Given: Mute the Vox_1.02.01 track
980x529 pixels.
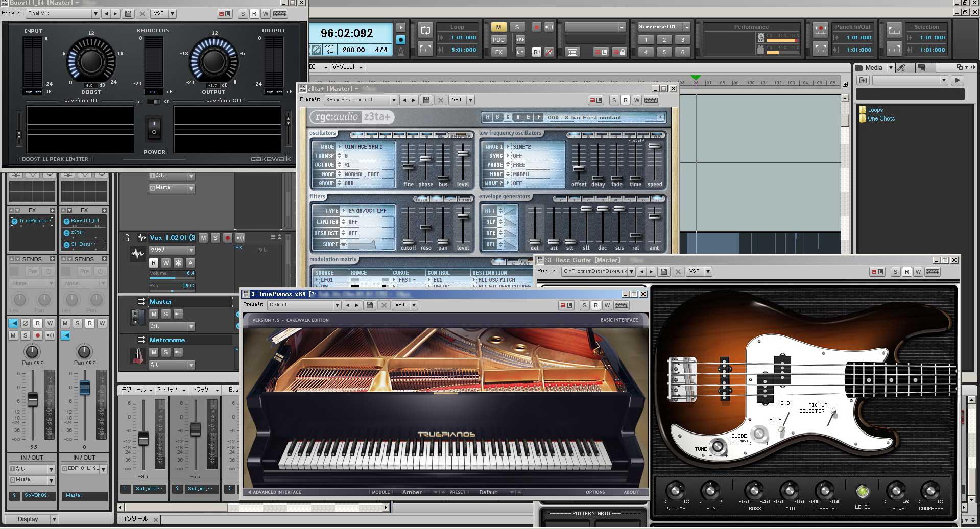Looking at the screenshot, I should (x=203, y=238).
